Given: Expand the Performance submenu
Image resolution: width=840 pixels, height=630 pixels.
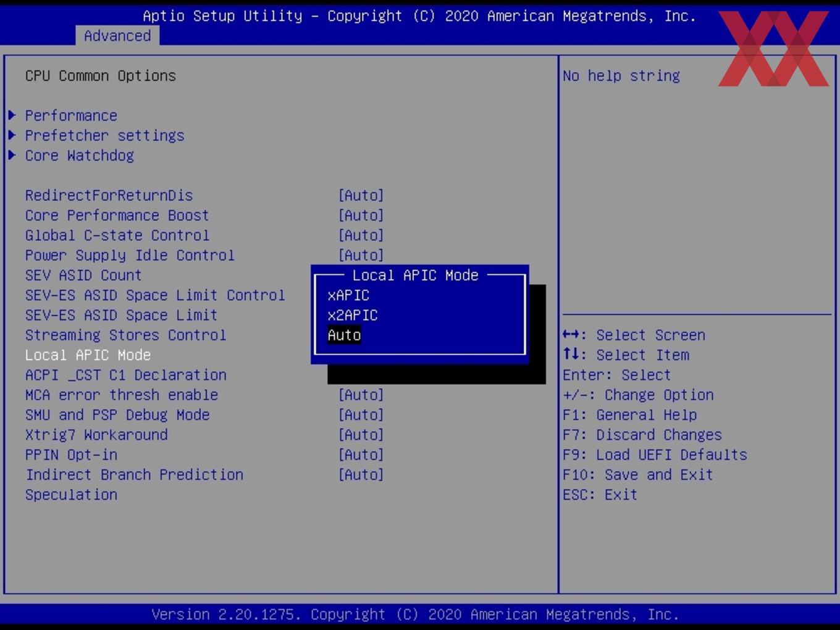Looking at the screenshot, I should (71, 115).
